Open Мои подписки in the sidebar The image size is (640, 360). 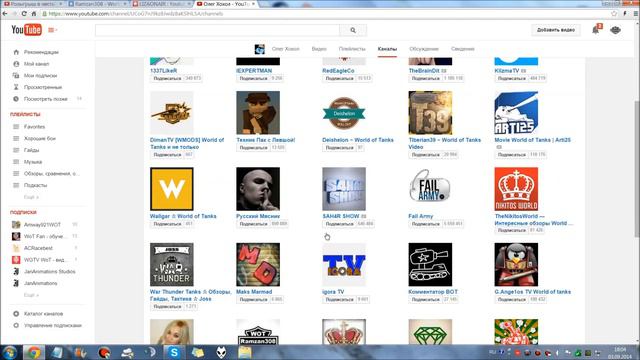(x=40, y=76)
